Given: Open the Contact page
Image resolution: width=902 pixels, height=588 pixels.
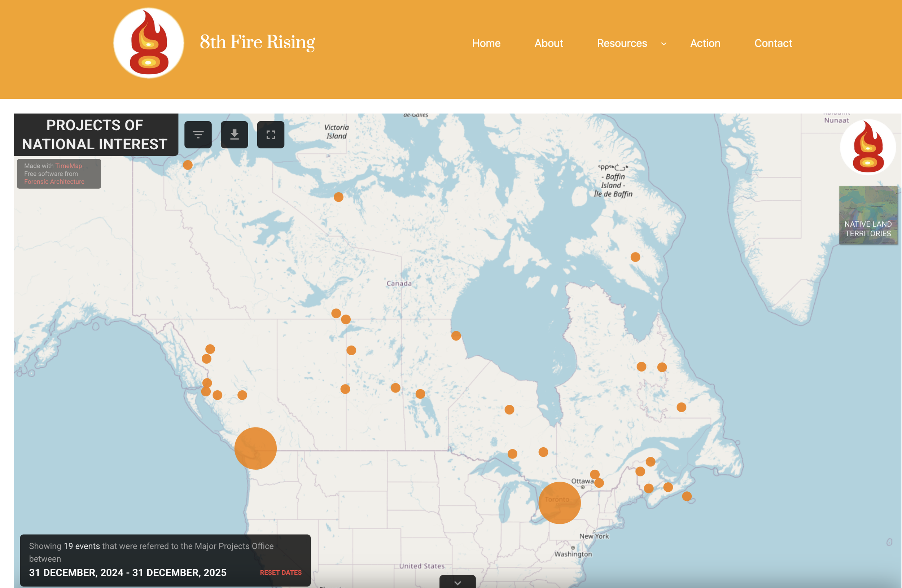Looking at the screenshot, I should pos(773,43).
